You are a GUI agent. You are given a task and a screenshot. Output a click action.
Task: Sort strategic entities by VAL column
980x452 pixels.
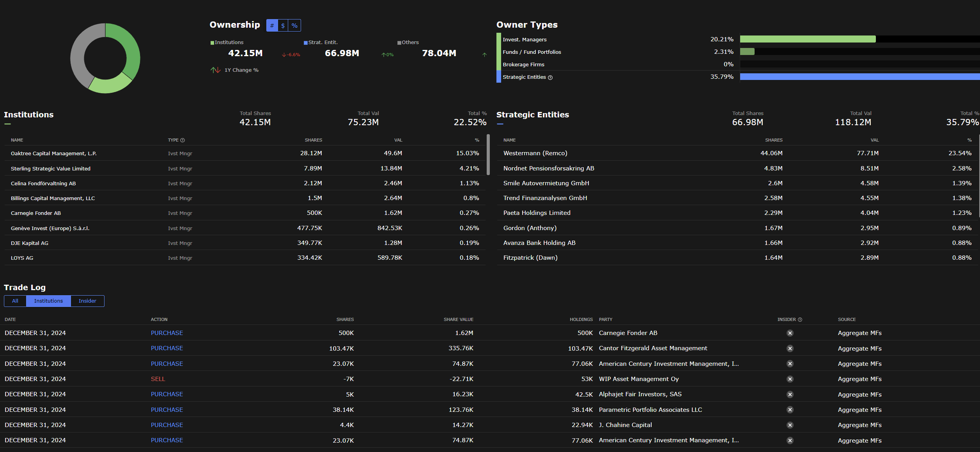click(874, 140)
